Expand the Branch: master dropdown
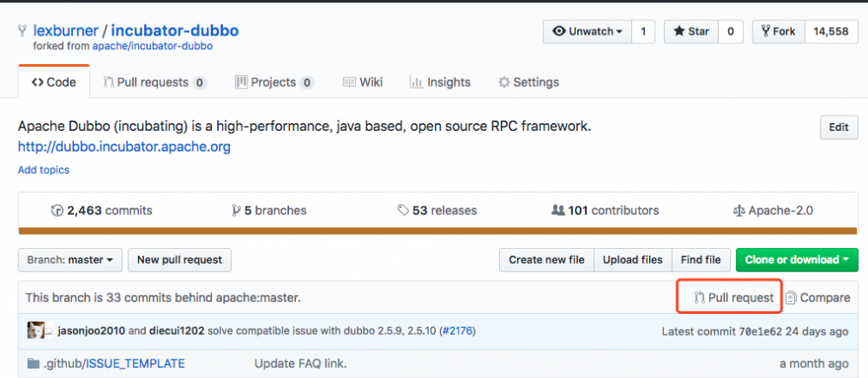The width and height of the screenshot is (868, 378). (69, 259)
